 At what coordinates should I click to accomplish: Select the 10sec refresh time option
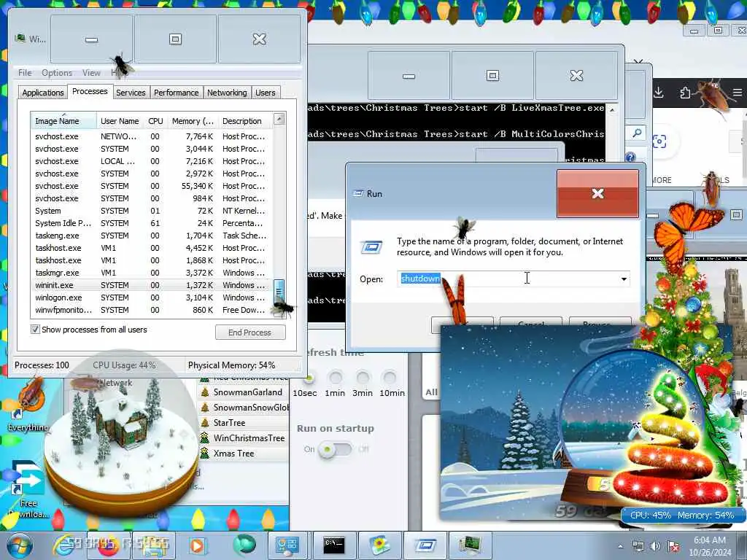point(309,378)
